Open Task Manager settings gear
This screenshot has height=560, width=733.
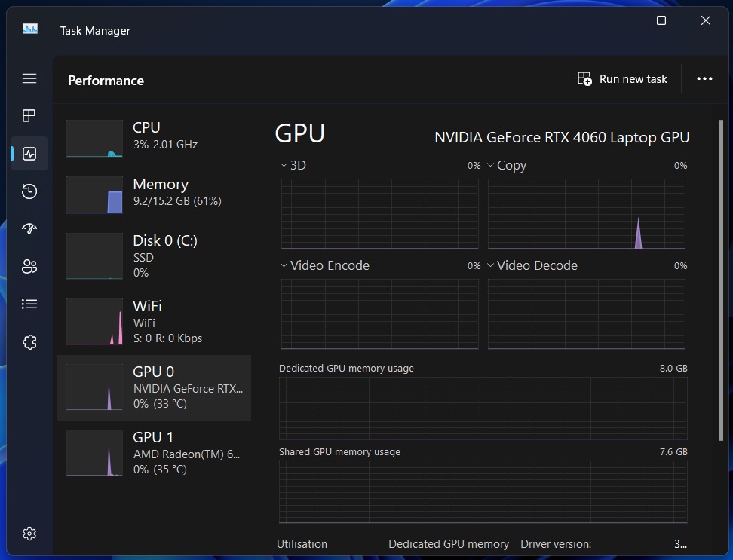tap(29, 534)
